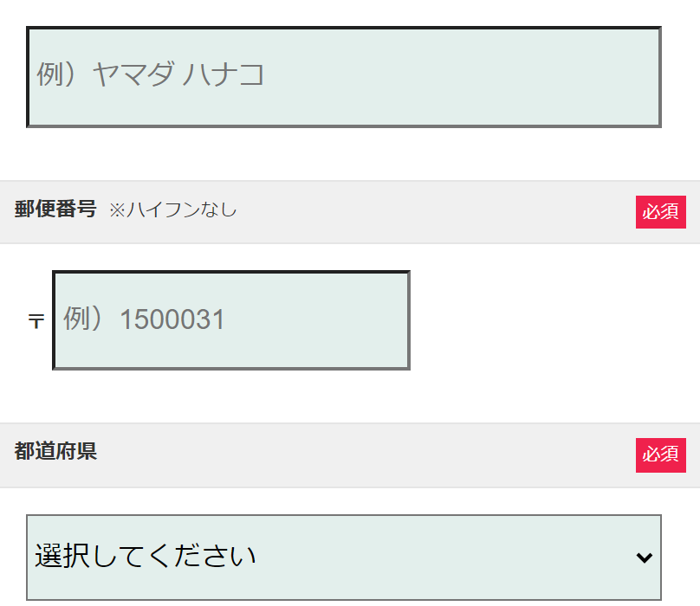Click the ※ハイフンなし hint text

point(171,211)
